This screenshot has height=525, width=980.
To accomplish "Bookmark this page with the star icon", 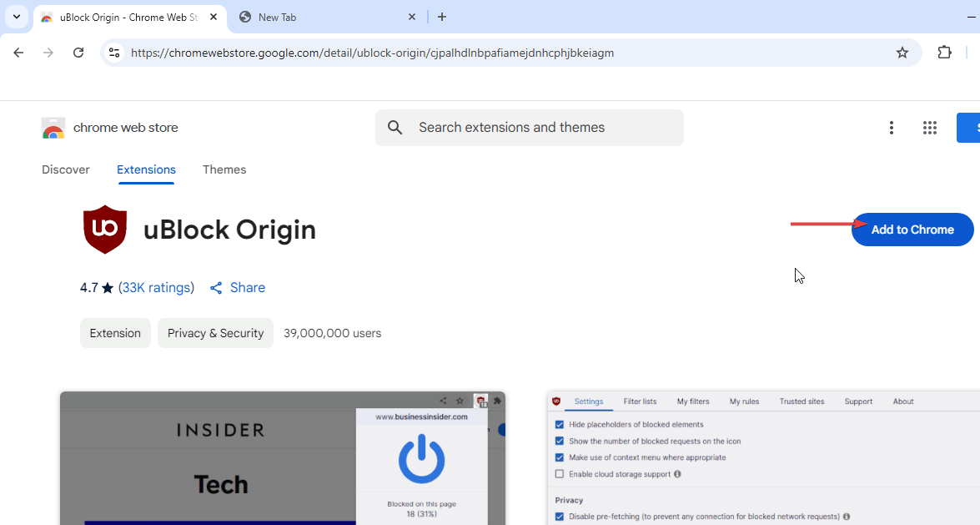I will [x=902, y=53].
